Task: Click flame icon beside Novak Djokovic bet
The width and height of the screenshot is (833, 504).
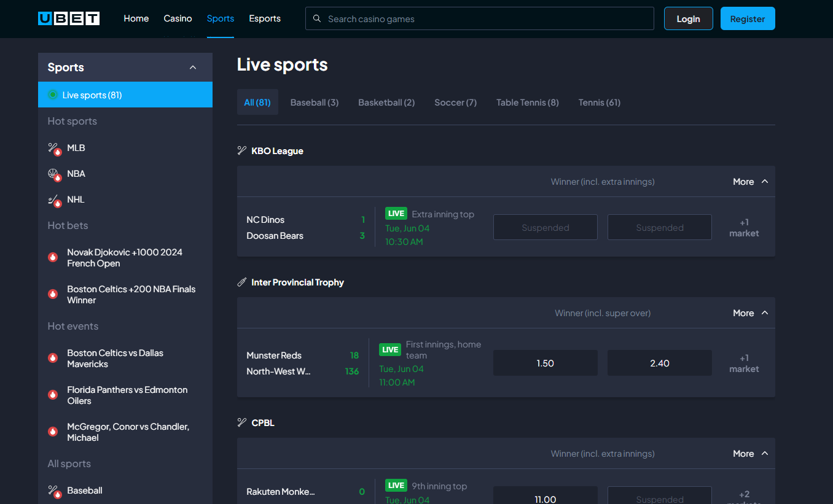Action: coord(53,257)
